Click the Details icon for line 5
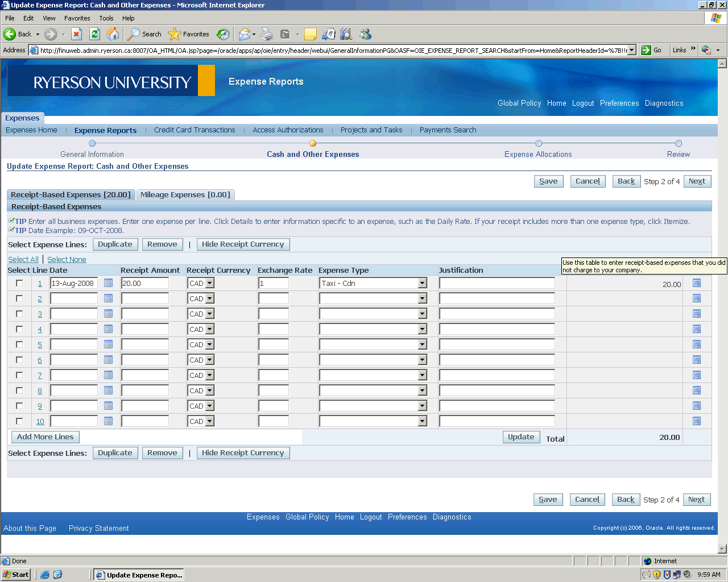 click(x=696, y=344)
